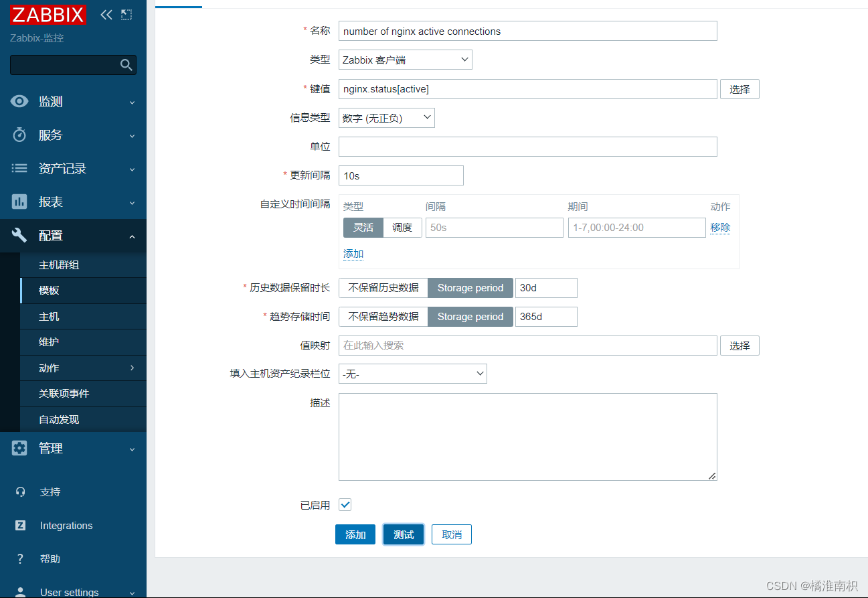The height and width of the screenshot is (598, 868).
Task: Select 不保留历史数据 option
Action: (383, 288)
